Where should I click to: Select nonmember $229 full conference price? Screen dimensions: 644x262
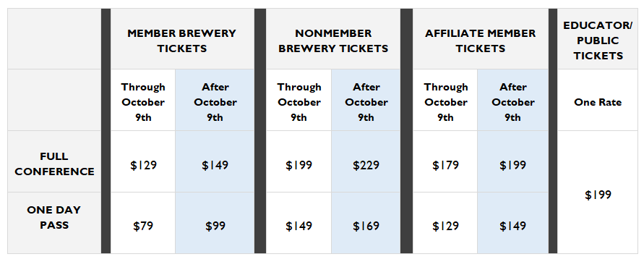(366, 165)
